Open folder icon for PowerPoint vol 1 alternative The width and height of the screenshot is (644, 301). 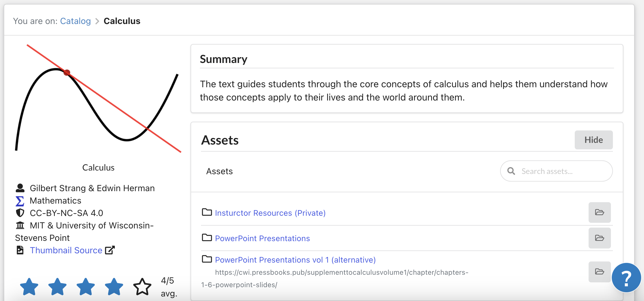click(599, 272)
